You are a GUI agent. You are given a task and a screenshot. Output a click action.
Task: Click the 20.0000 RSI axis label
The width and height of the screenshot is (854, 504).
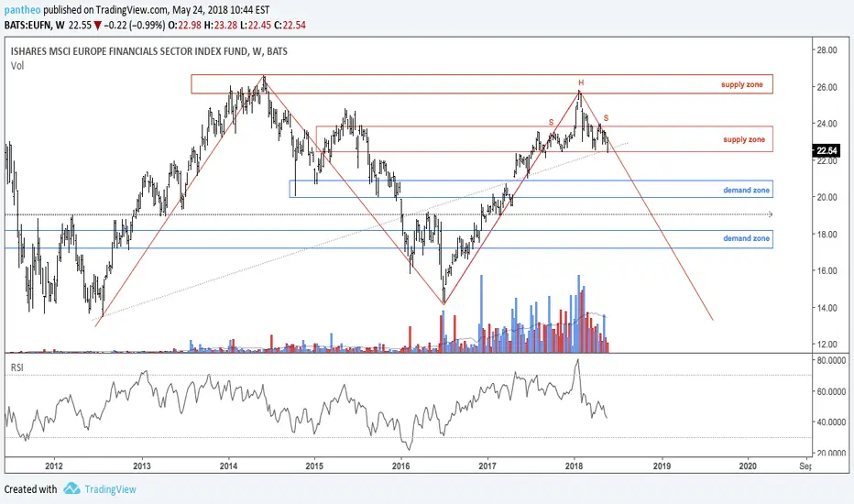[830, 453]
